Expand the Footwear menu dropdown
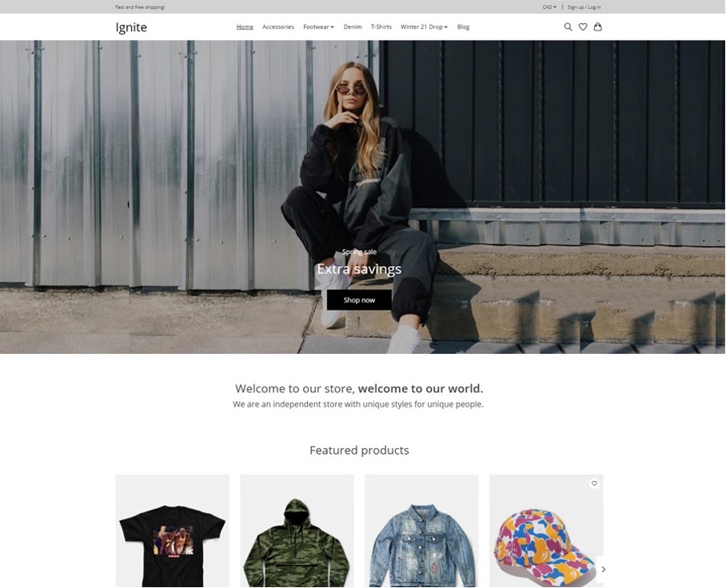The width and height of the screenshot is (726, 588). (318, 27)
